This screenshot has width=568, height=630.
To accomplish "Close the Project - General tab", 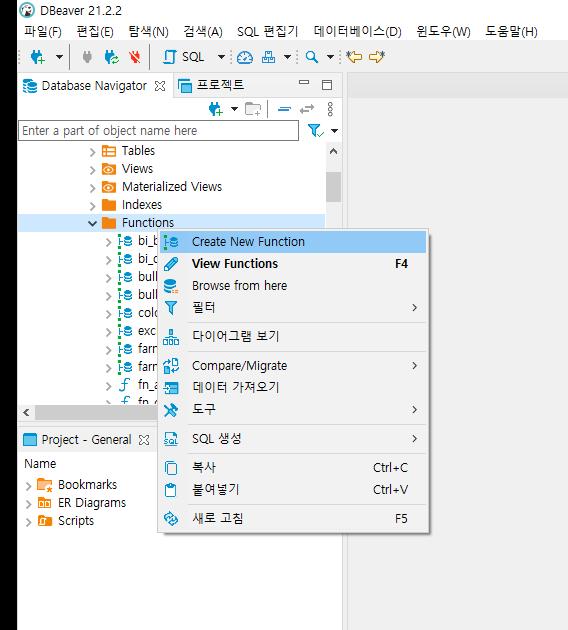I will pos(144,440).
